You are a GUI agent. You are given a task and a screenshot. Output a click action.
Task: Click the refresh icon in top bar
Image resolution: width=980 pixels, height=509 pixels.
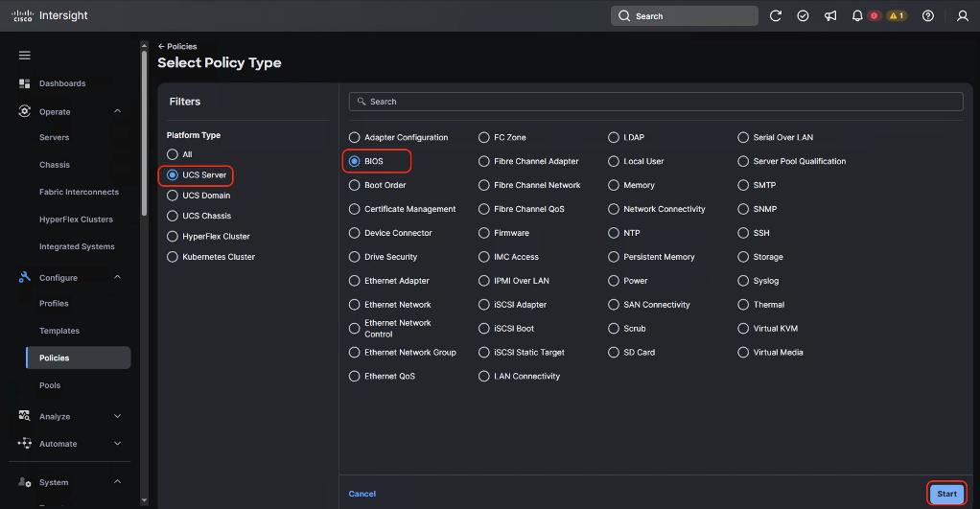pos(776,16)
